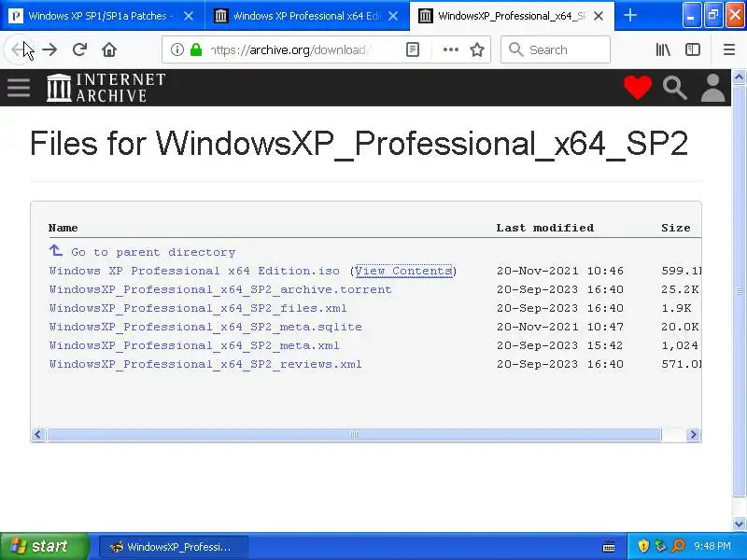The width and height of the screenshot is (747, 560).
Task: Click the safely remove hardware tray icon
Action: (x=660, y=546)
